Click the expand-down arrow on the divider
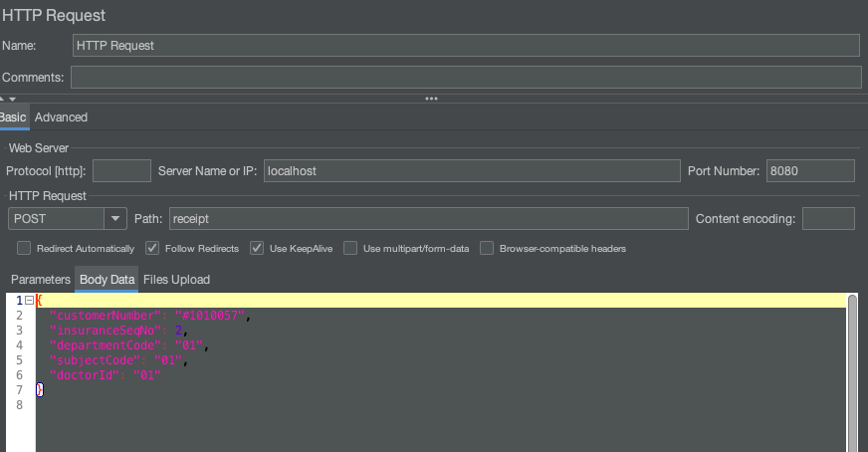Screen dimensions: 868x452 (x=12, y=99)
